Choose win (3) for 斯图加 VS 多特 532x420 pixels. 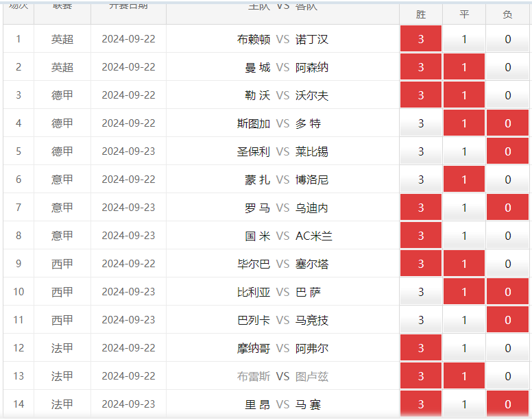click(421, 123)
